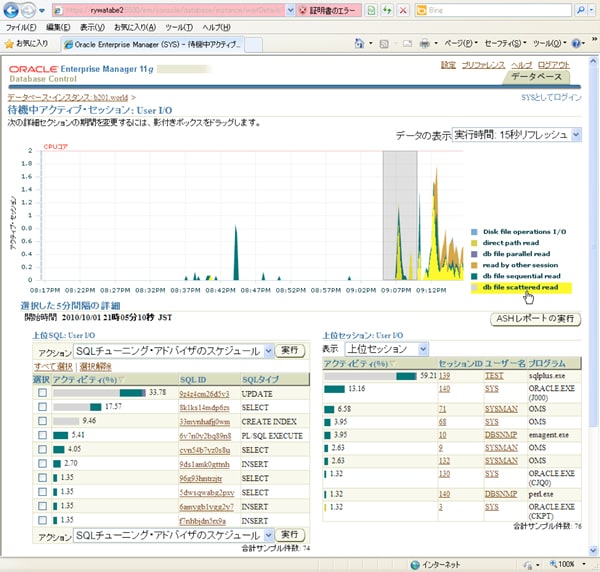
Task: Check the box for the PL/SQL EXECUTE row
Action: 42,436
